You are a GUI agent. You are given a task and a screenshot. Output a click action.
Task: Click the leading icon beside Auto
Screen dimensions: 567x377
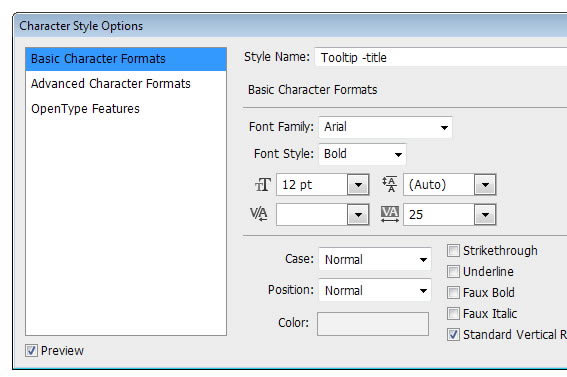pos(390,184)
